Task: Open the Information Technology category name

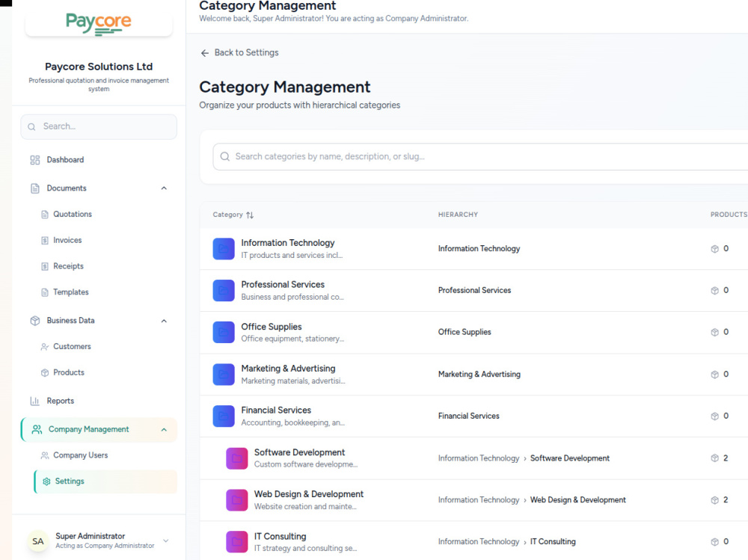Action: tap(288, 243)
